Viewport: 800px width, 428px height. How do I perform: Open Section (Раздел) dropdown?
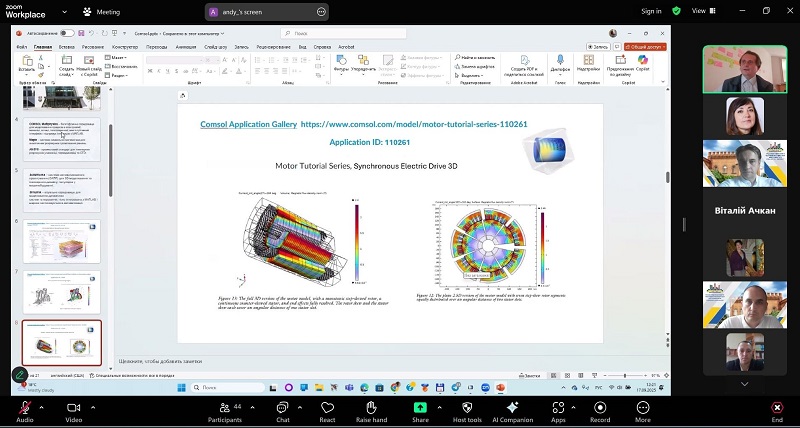[x=117, y=75]
